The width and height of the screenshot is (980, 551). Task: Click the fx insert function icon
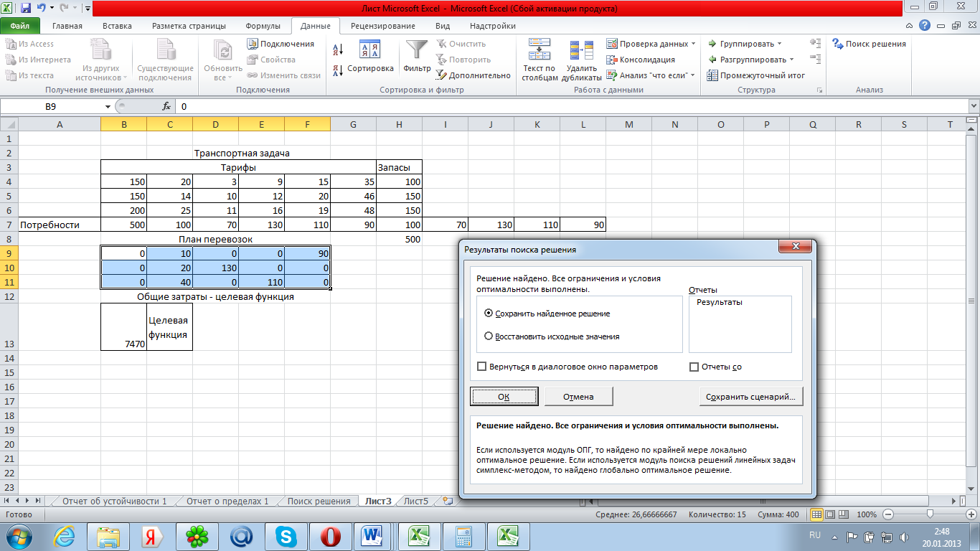click(166, 106)
